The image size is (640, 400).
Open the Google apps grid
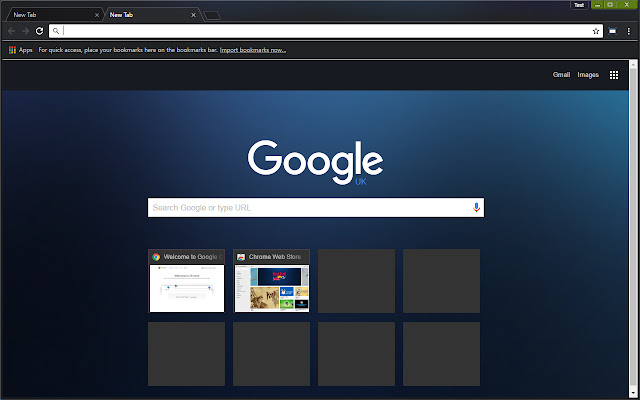(614, 75)
